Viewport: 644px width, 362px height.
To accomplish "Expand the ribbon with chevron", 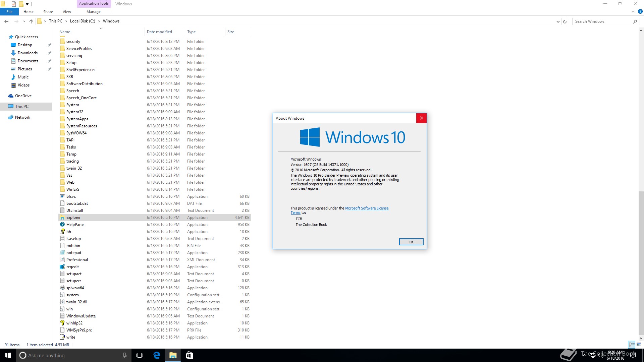I will click(633, 11).
